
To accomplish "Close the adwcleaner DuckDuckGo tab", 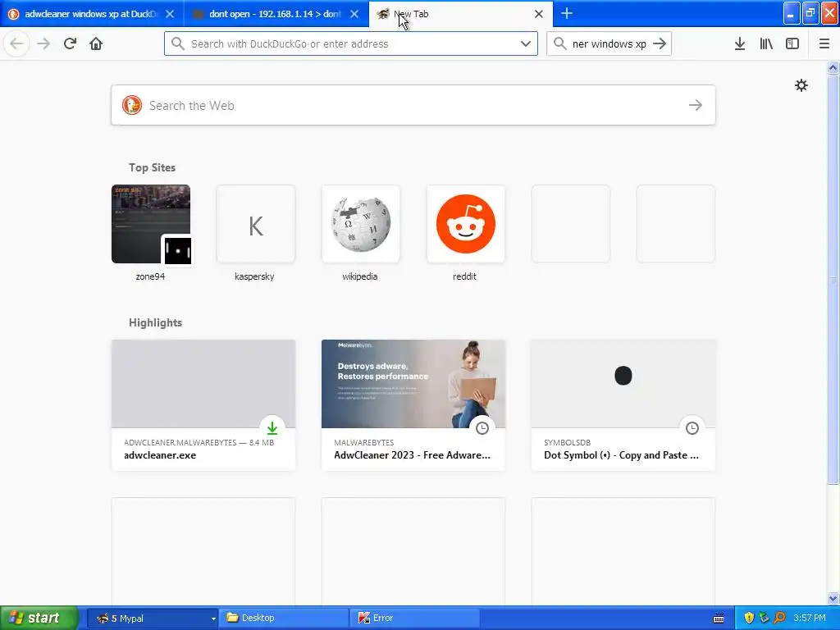I will point(170,14).
